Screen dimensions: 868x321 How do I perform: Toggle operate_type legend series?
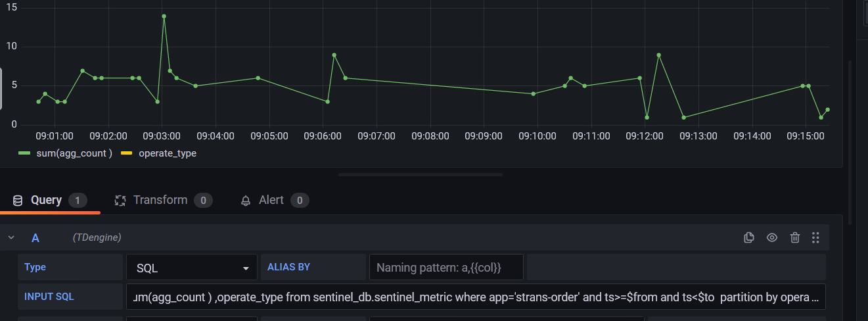pos(167,153)
